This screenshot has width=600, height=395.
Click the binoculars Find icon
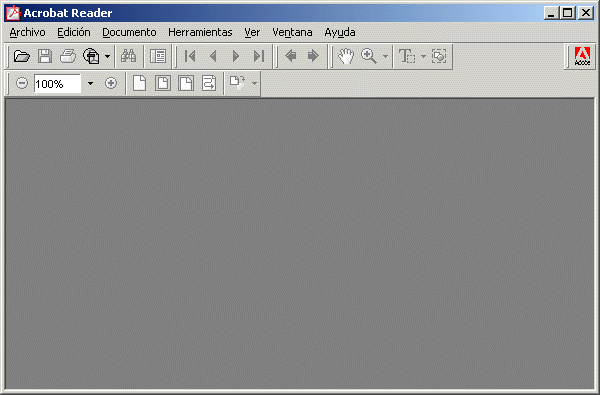coord(128,56)
